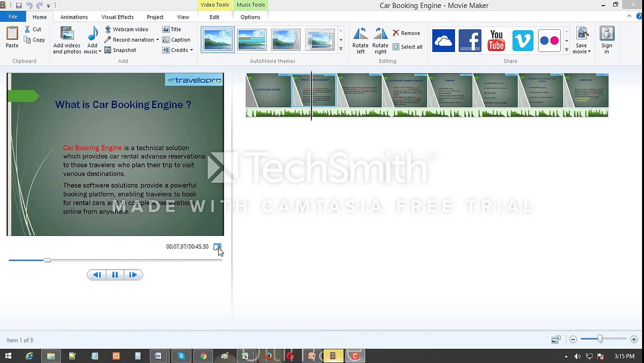Step to the previous frame
The image size is (644, 363).
coord(97,275)
